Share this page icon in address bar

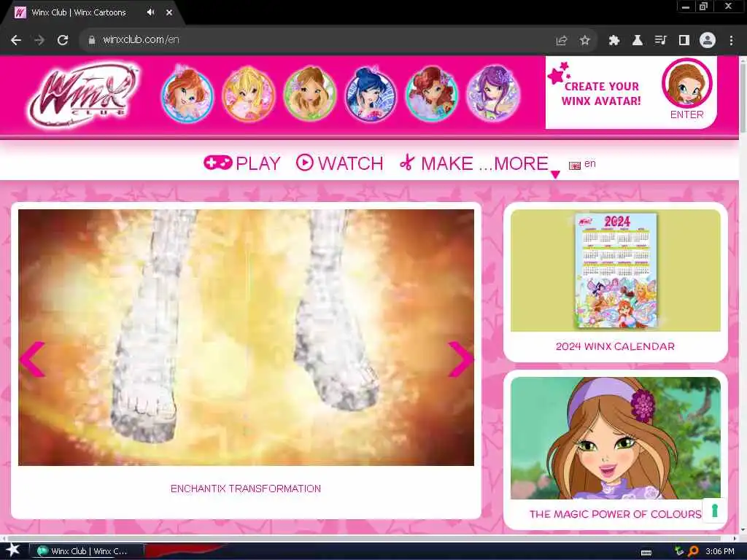[x=562, y=41]
